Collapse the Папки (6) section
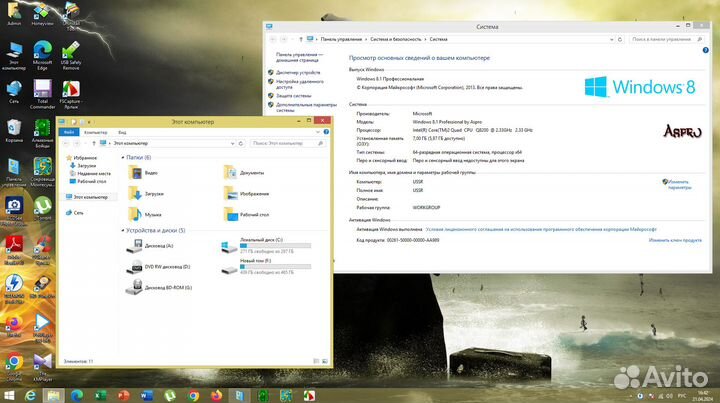Screen dimensions: 720x403 coord(122,158)
